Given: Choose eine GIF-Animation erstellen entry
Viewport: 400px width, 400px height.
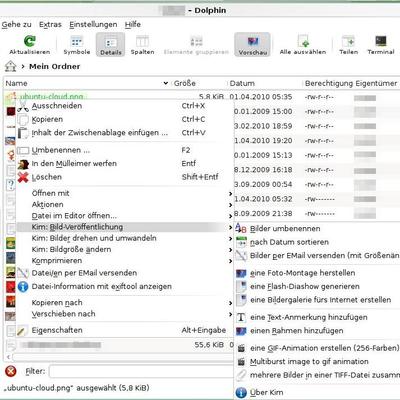Looking at the screenshot, I should click(x=318, y=348).
